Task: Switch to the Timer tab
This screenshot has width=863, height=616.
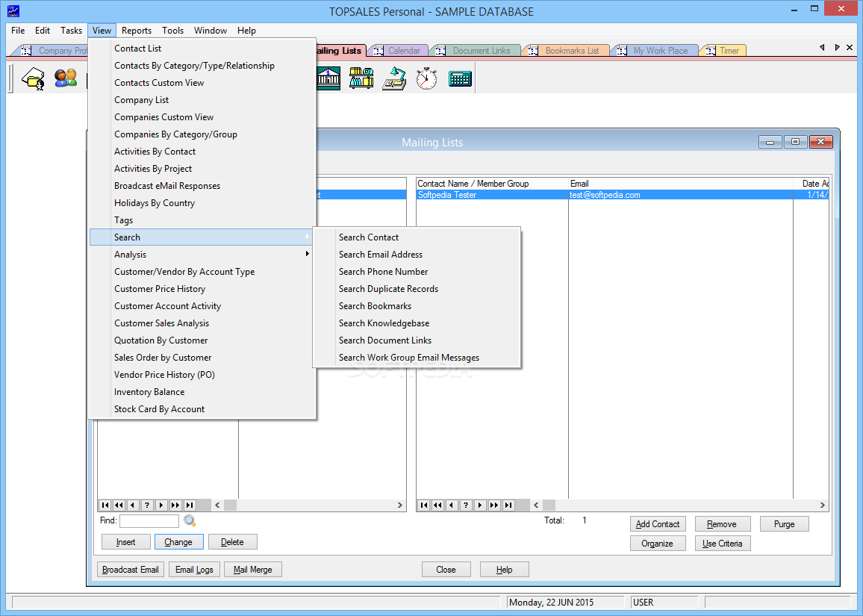Action: 723,51
